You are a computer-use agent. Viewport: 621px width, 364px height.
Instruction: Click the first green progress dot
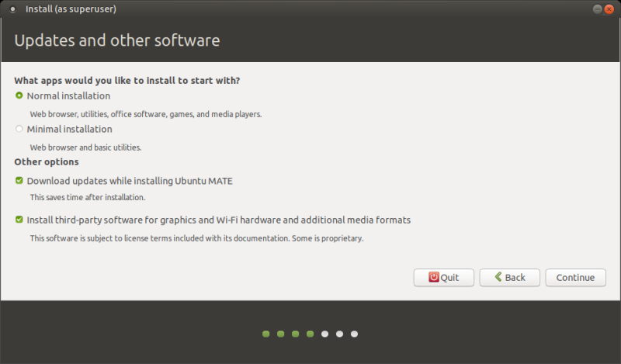265,334
